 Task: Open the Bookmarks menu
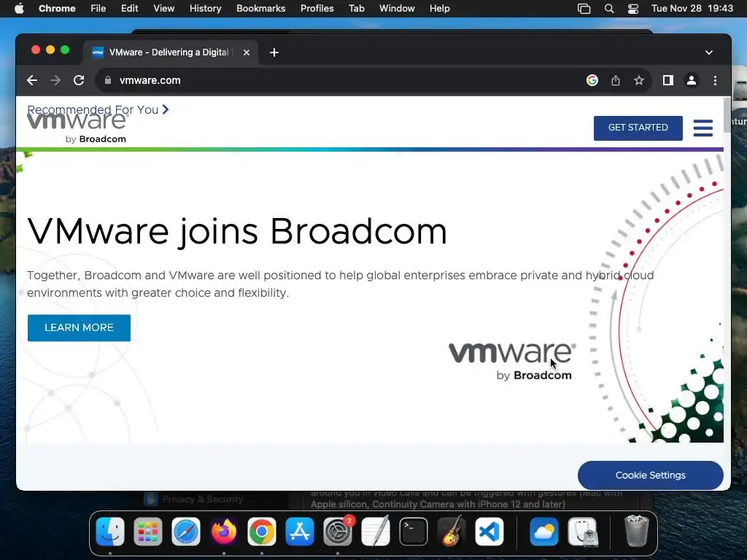(x=260, y=9)
